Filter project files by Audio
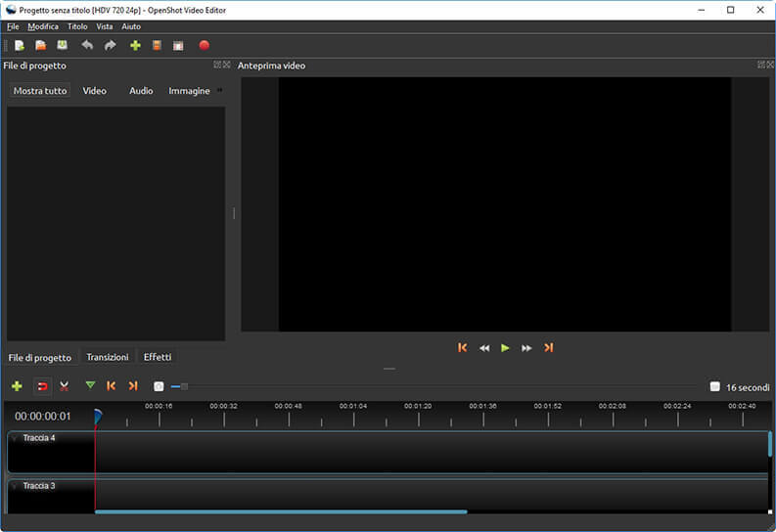Screen dimensions: 776x532 point(141,91)
